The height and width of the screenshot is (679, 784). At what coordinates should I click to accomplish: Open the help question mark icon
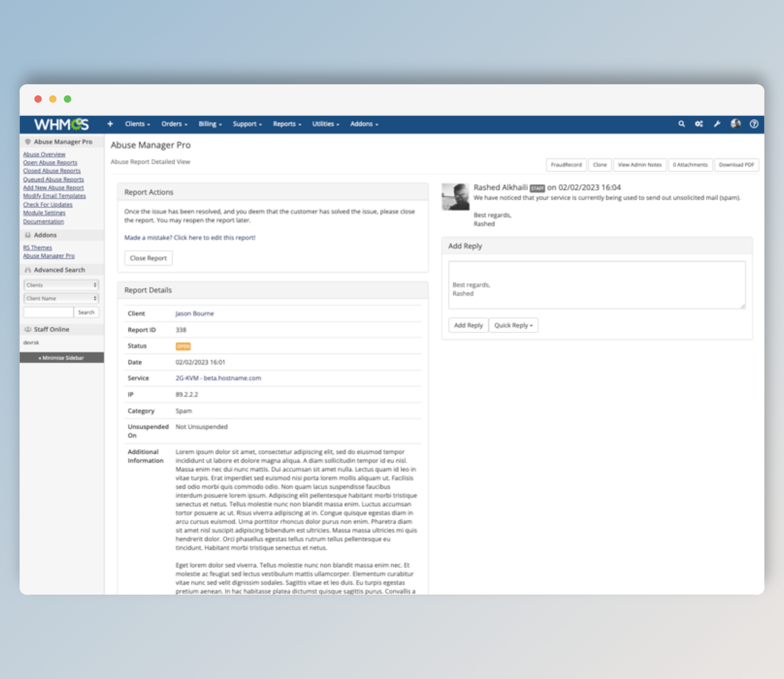(754, 124)
